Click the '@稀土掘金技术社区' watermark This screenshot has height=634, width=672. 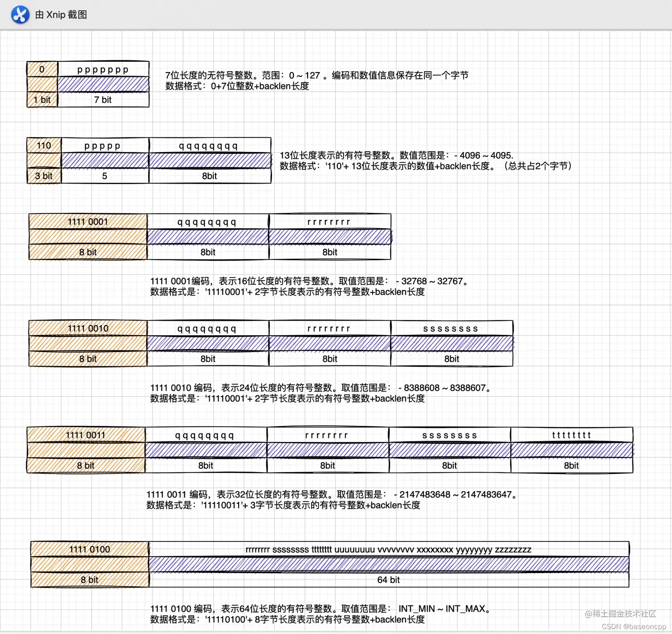pos(620,614)
